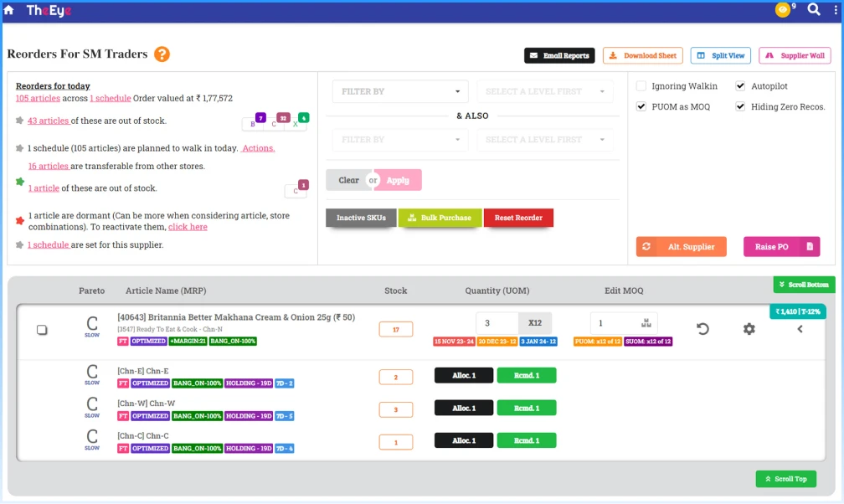Open the FILTER BY dropdown

(399, 92)
